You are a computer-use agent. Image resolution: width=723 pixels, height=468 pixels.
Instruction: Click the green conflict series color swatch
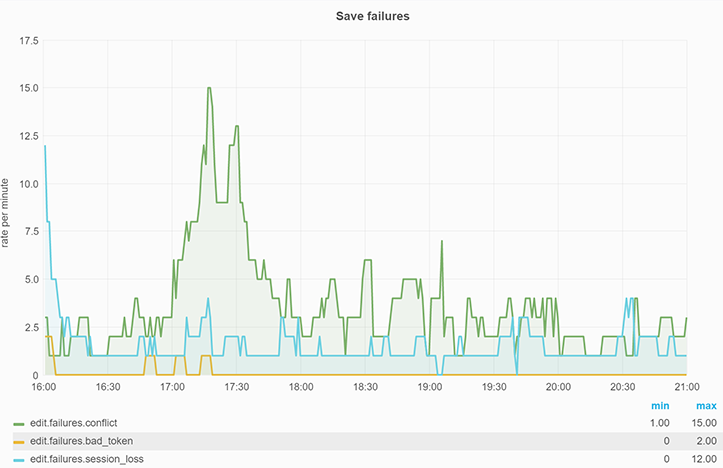(19, 424)
